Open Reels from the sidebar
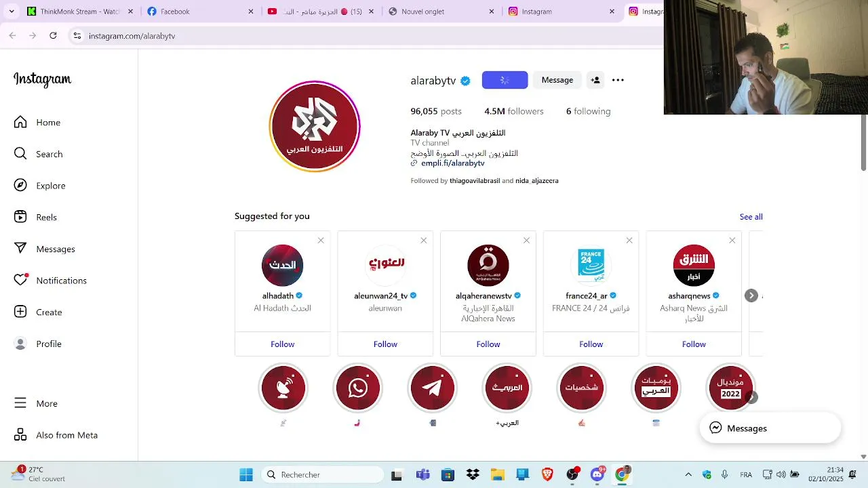Viewport: 868px width, 488px height. coord(36,218)
